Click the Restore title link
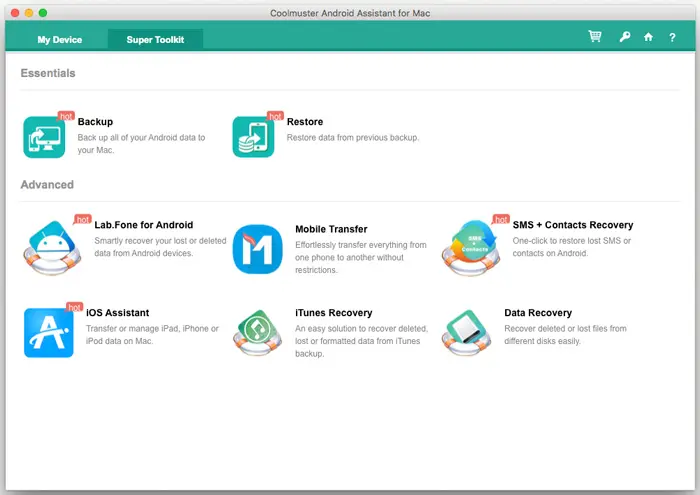Image resolution: width=700 pixels, height=495 pixels. (x=305, y=122)
